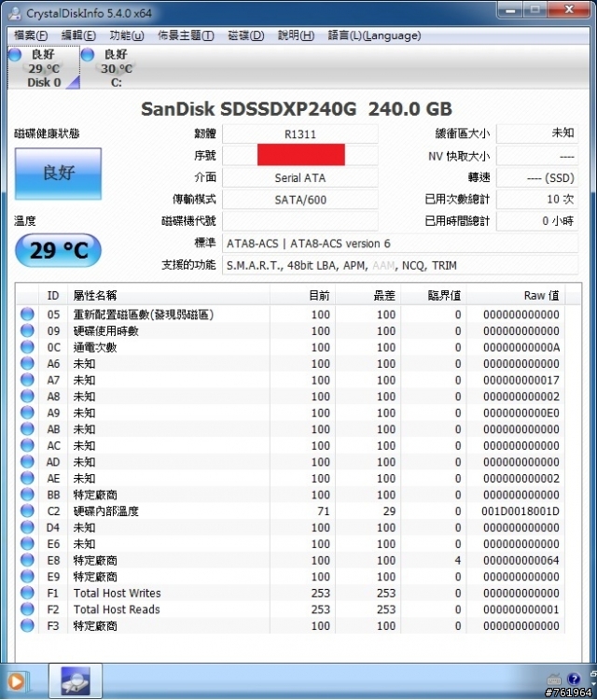Click raw value 001D0018001D

[521, 511]
